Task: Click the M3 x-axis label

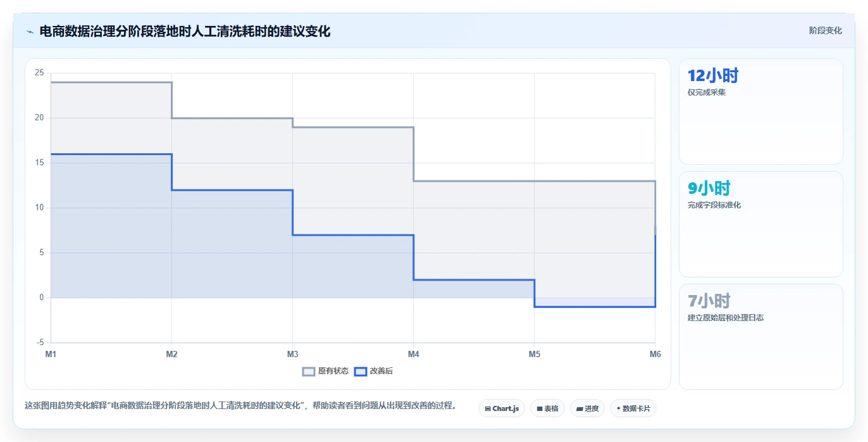Action: click(x=292, y=354)
